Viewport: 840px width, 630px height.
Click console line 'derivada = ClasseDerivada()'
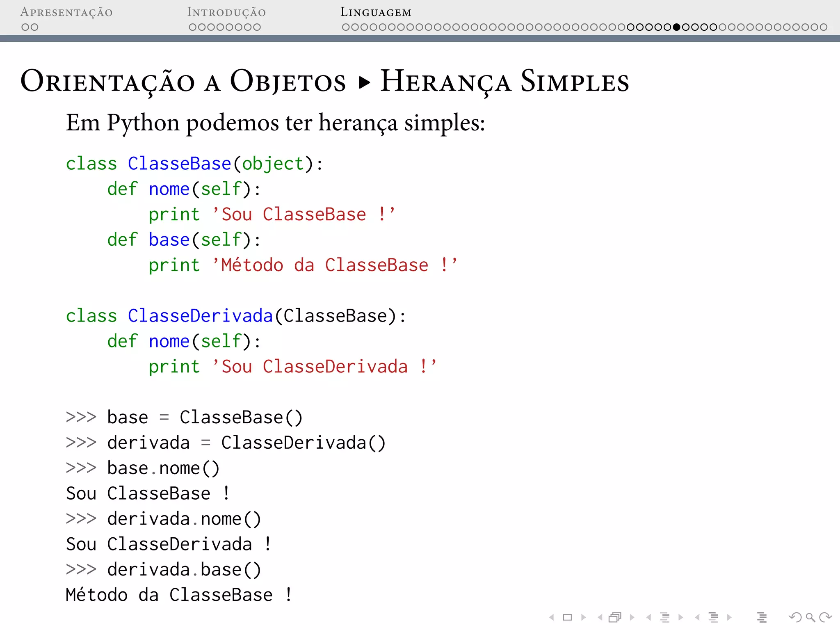(226, 443)
